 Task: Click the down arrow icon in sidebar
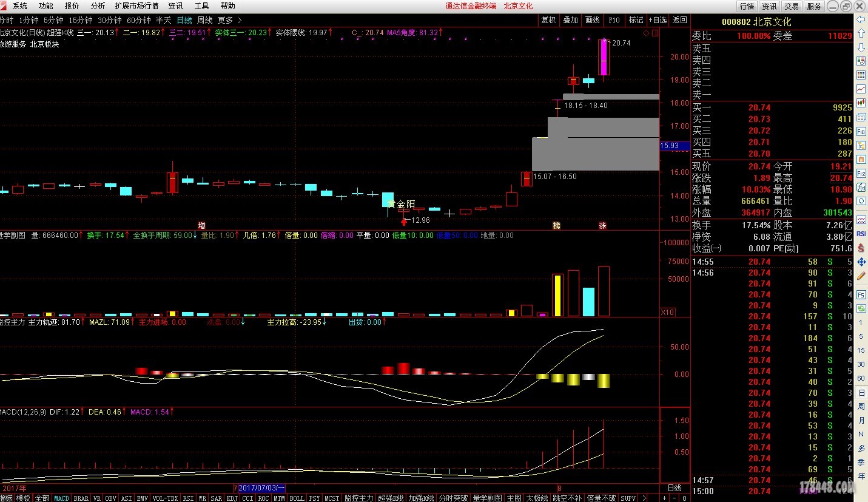pyautogui.click(x=861, y=47)
